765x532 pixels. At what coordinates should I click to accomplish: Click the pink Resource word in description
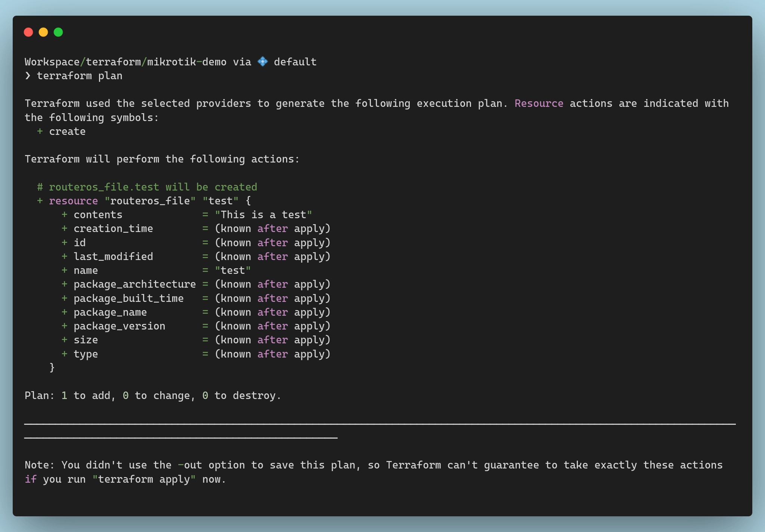[539, 103]
